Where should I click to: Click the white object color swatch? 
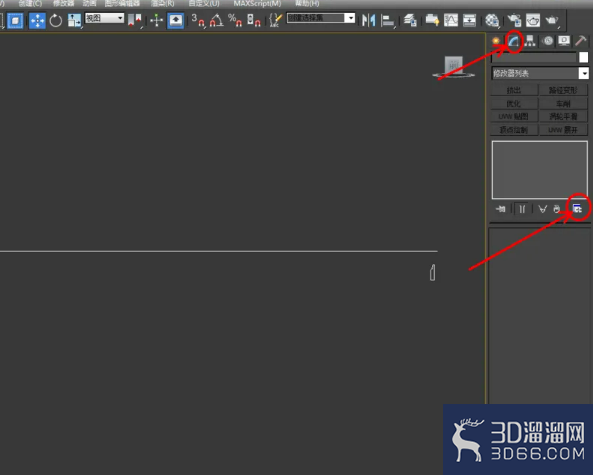click(x=584, y=57)
